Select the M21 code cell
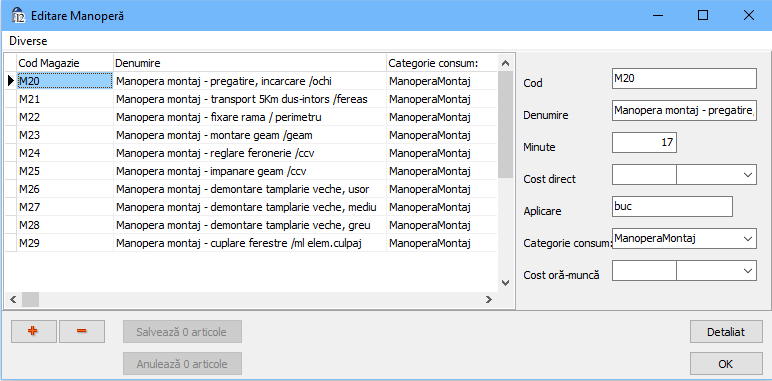Viewport: 772px width, 381px height. click(65, 99)
